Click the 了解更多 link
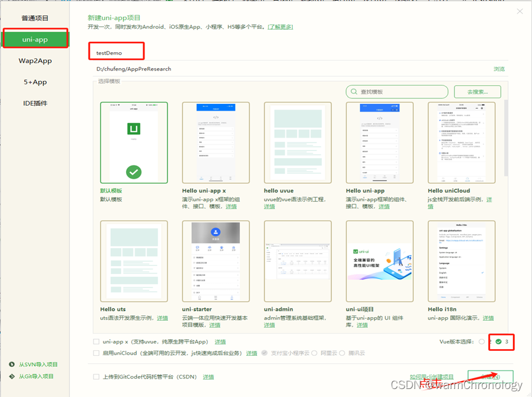 pyautogui.click(x=280, y=27)
